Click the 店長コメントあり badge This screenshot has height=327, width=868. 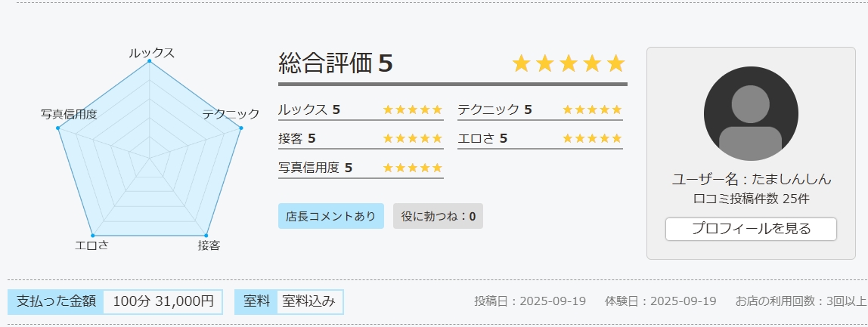(330, 216)
